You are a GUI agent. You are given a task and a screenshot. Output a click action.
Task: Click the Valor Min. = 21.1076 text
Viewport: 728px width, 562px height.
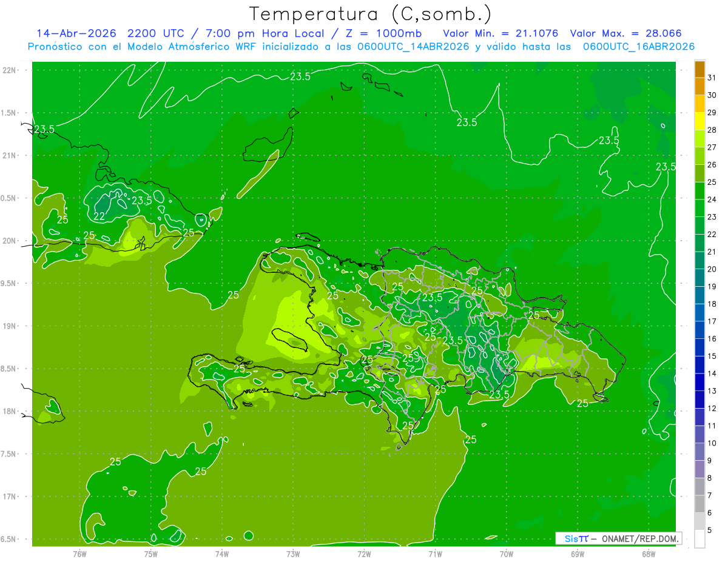[x=500, y=33]
